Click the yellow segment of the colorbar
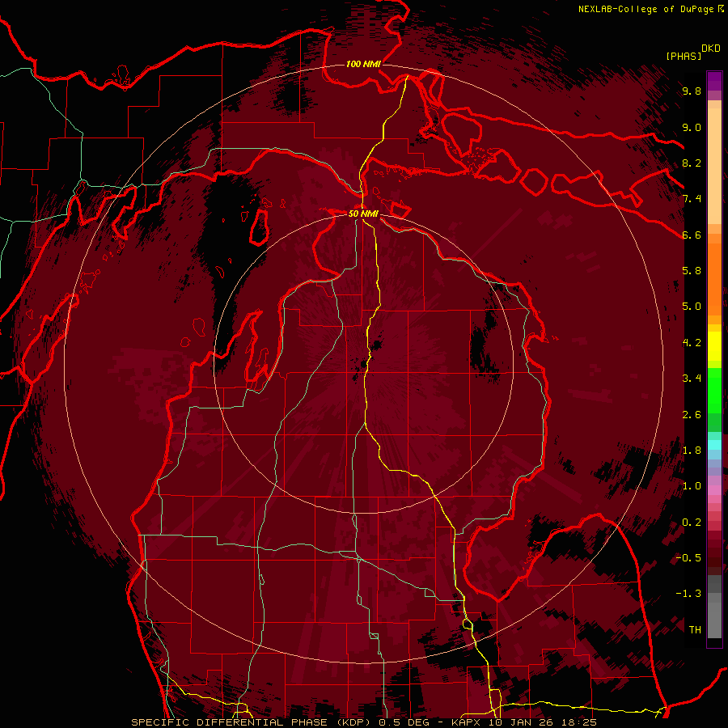Screen dimensions: 728x728 coord(714,346)
